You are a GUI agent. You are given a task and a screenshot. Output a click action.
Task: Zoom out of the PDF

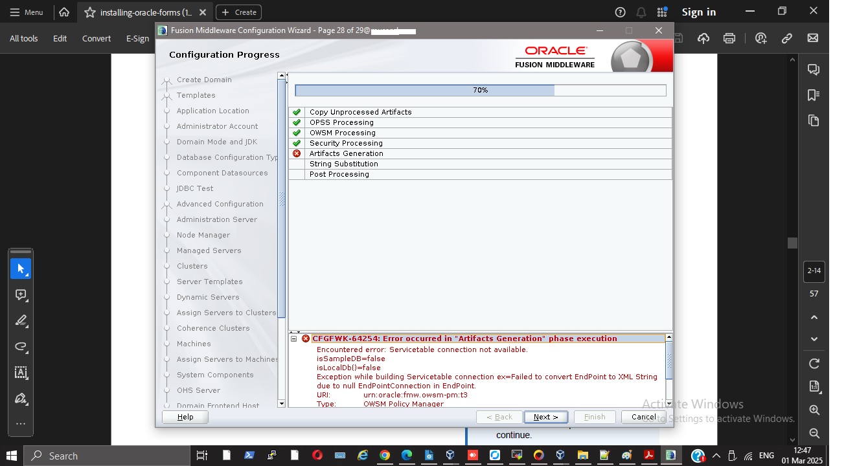[x=814, y=434]
